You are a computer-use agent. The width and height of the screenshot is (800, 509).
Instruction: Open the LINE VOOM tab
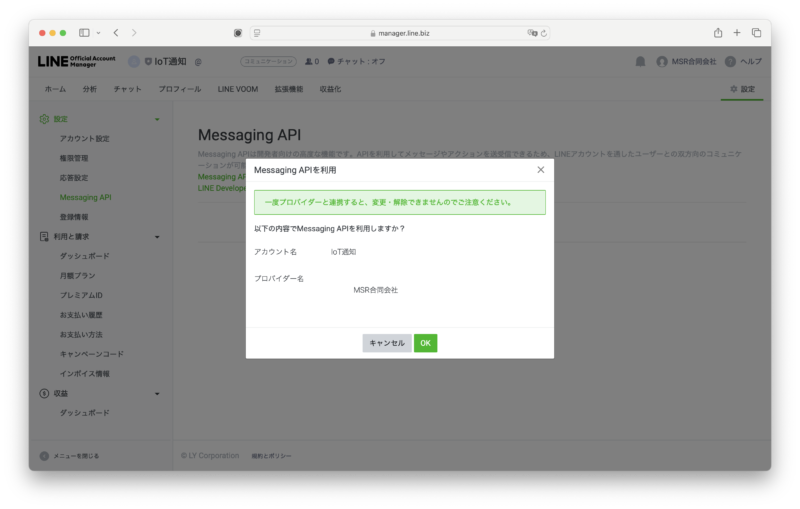click(x=238, y=89)
